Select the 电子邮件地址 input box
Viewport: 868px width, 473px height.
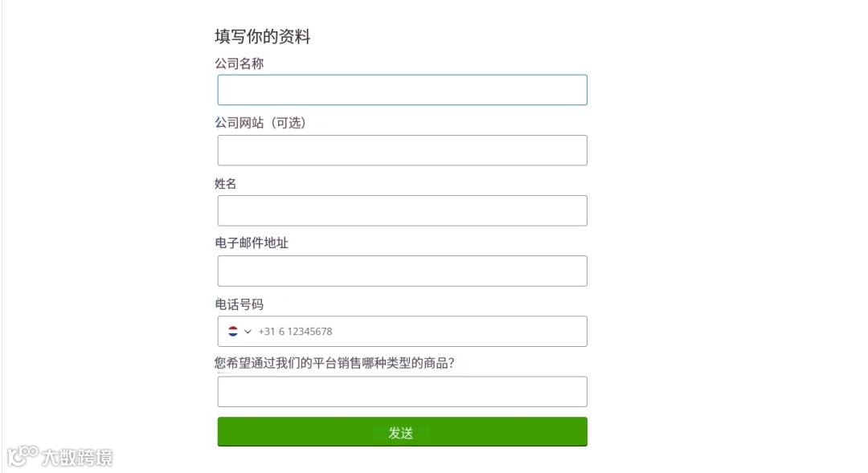(402, 271)
